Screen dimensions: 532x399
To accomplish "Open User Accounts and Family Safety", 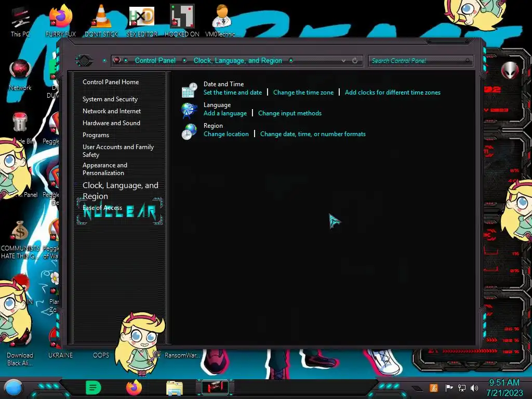I will 118,151.
